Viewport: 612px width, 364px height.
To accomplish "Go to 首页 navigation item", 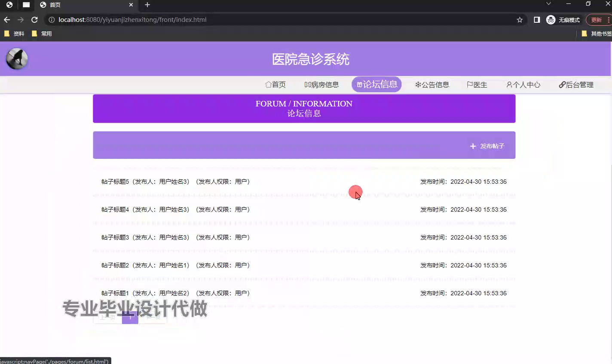I will (275, 85).
